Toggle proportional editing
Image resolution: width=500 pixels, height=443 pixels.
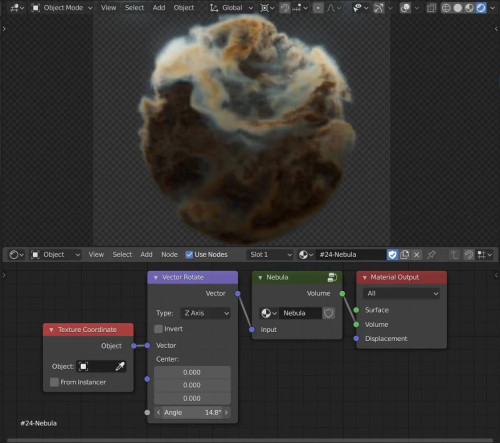(x=318, y=8)
